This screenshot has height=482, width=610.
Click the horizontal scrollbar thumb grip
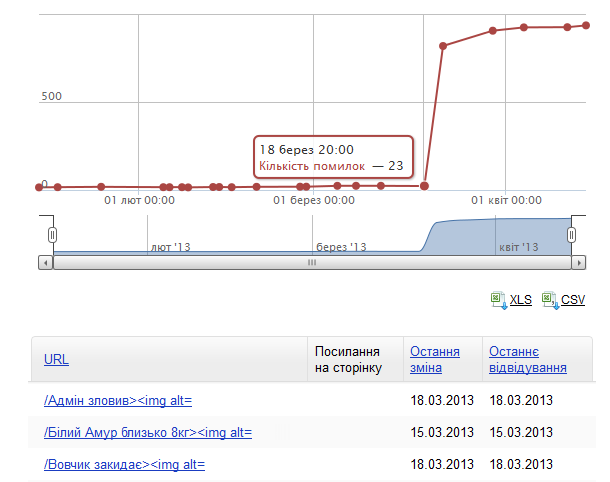tap(311, 263)
